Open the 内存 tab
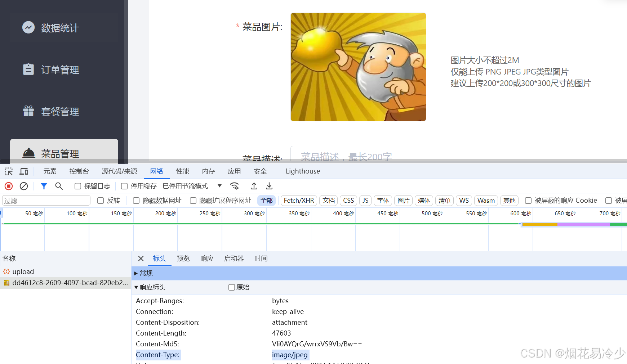The height and width of the screenshot is (364, 627). 209,171
